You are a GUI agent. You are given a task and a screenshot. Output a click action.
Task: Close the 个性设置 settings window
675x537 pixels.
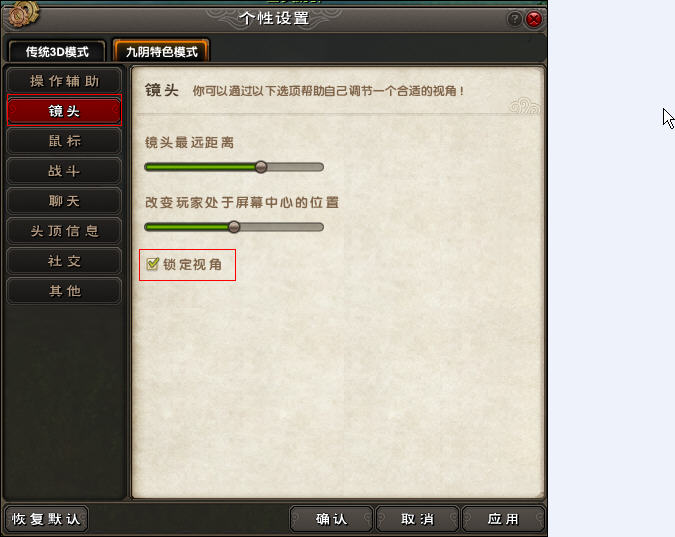click(534, 19)
